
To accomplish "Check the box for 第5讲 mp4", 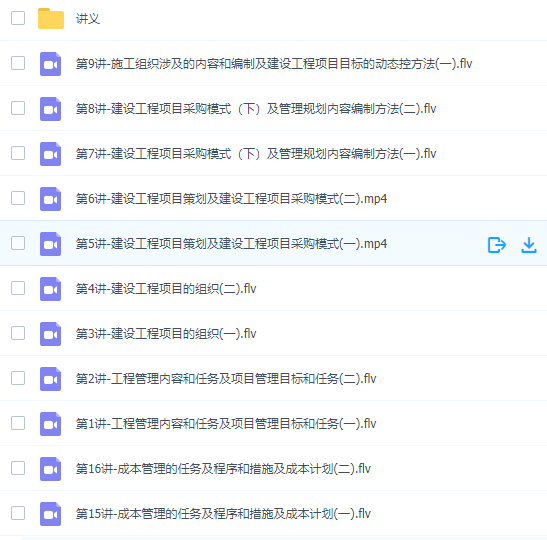I will pos(18,243).
